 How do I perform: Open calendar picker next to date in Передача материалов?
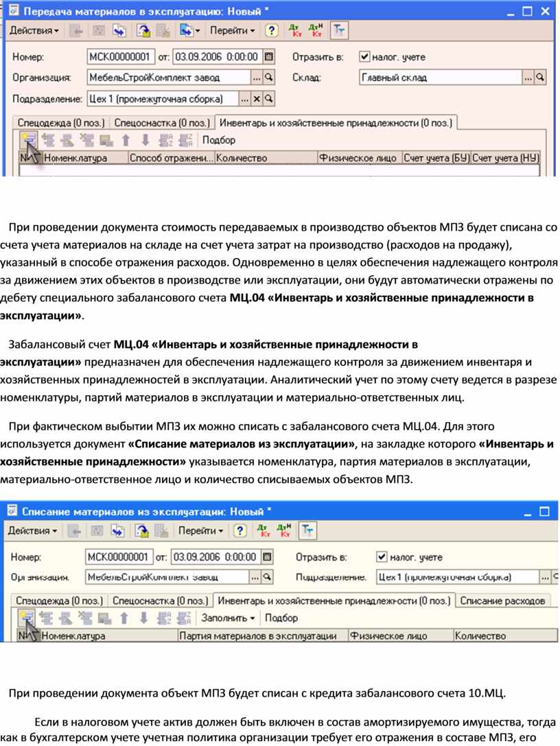coord(269,57)
